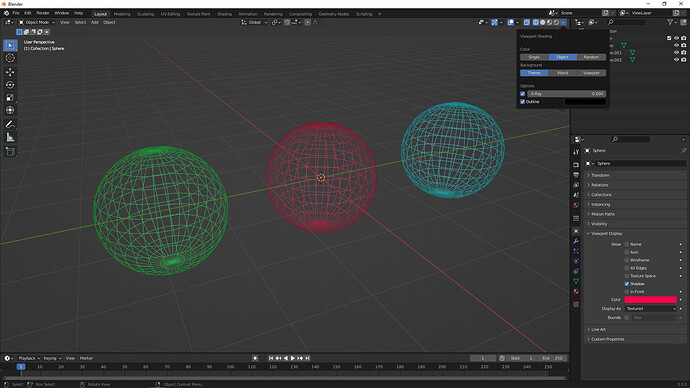The height and width of the screenshot is (388, 690).
Task: Select the Scale tool
Action: click(x=10, y=97)
